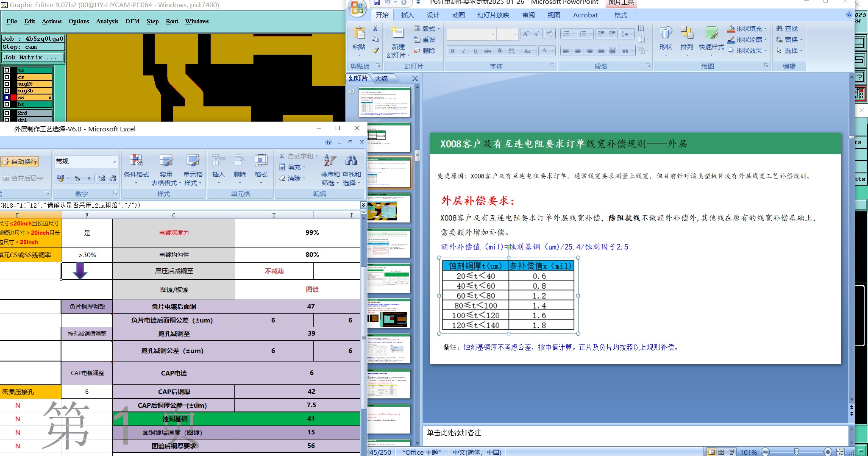The image size is (868, 456).
Task: Open the Acrobat tab in PowerPoint
Action: [585, 15]
